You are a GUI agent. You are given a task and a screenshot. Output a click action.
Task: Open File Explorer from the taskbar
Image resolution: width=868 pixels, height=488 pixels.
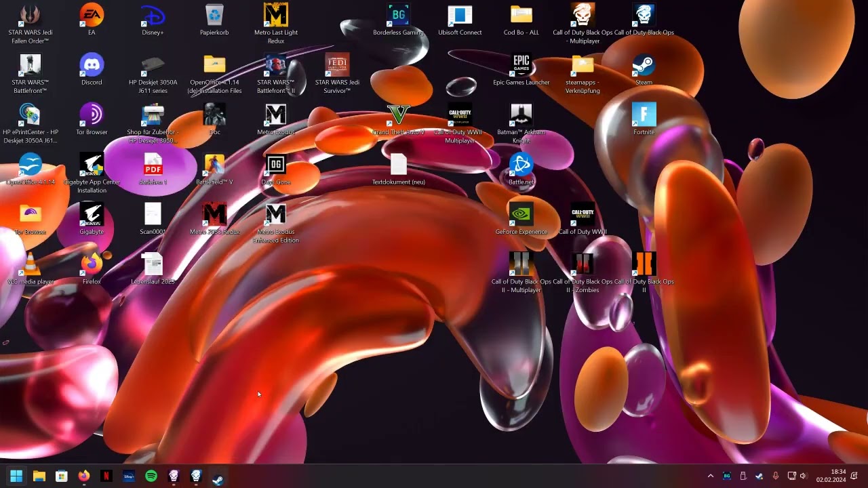39,476
